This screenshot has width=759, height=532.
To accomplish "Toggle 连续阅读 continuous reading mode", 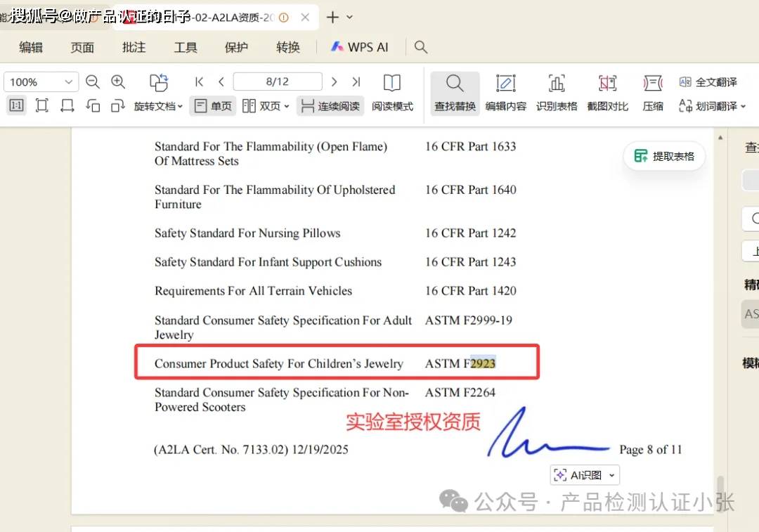I will (330, 106).
